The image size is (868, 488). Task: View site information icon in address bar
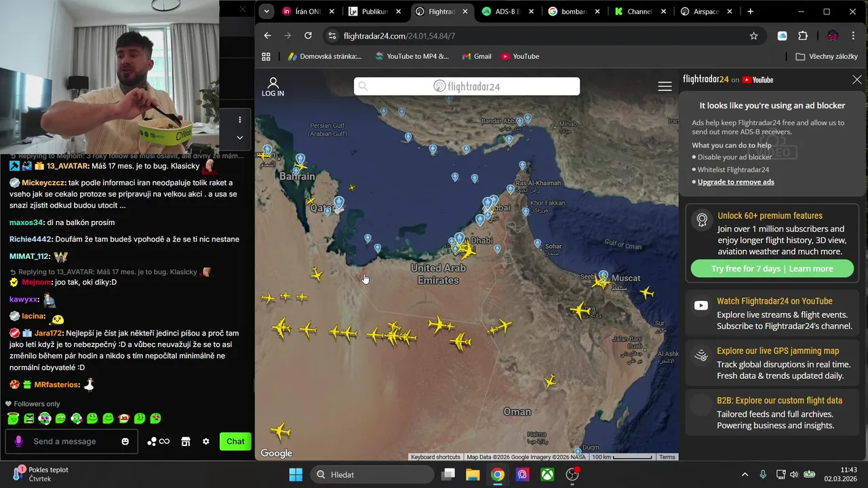tap(331, 36)
